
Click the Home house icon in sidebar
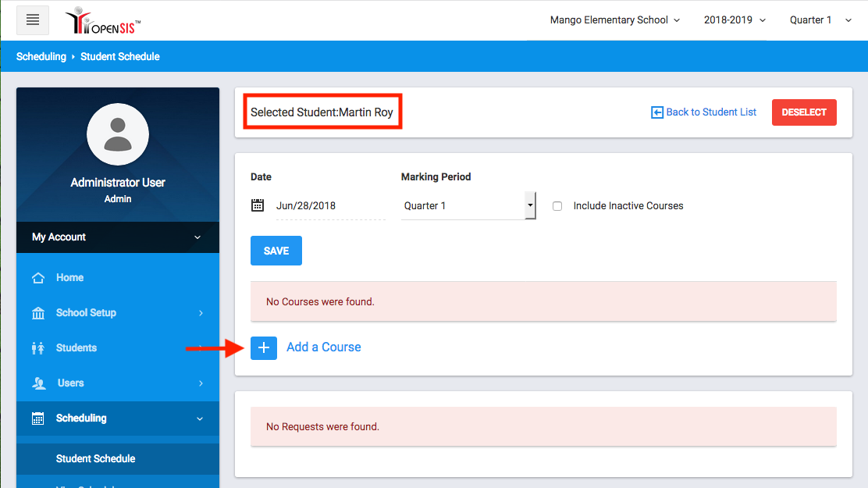coord(38,278)
